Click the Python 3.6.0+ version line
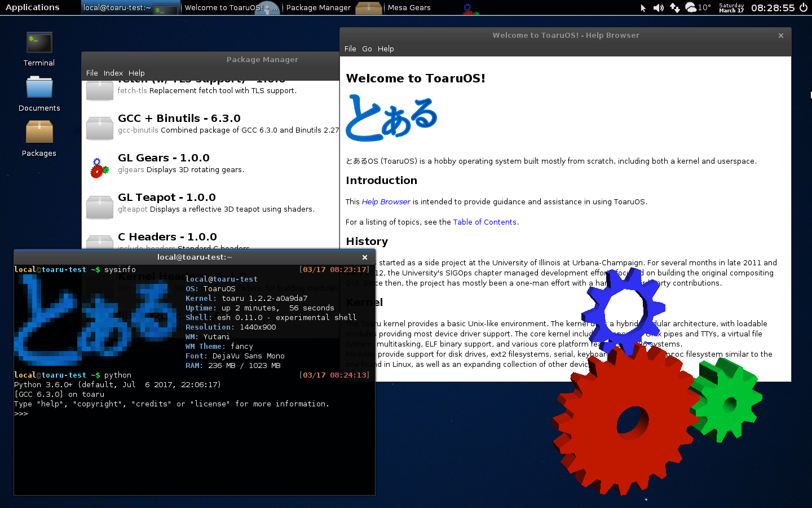The image size is (812, 508). [x=117, y=384]
